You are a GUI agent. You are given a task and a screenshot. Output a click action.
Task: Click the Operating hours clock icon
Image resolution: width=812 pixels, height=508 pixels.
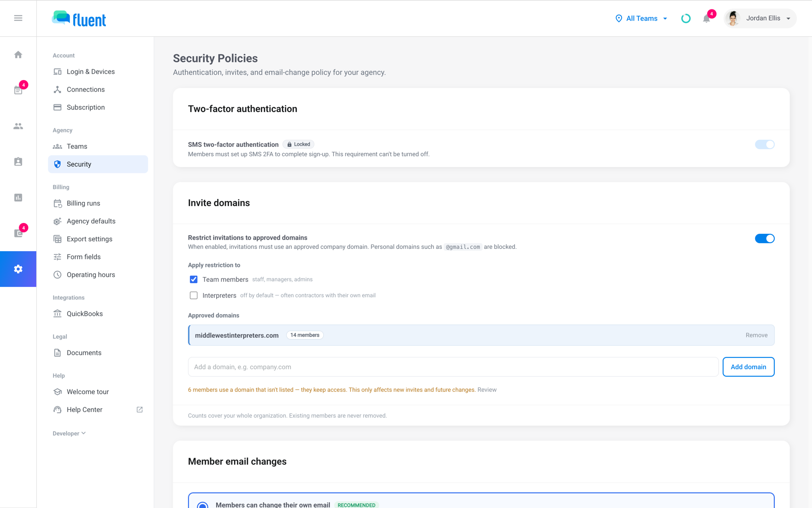pos(57,275)
